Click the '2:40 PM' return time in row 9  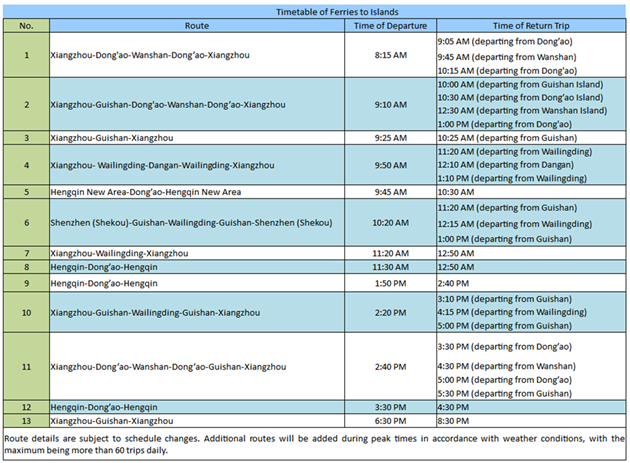(453, 283)
